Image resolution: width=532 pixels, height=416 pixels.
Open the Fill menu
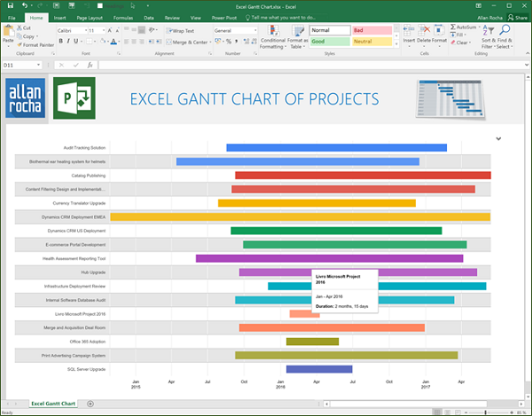(x=458, y=35)
